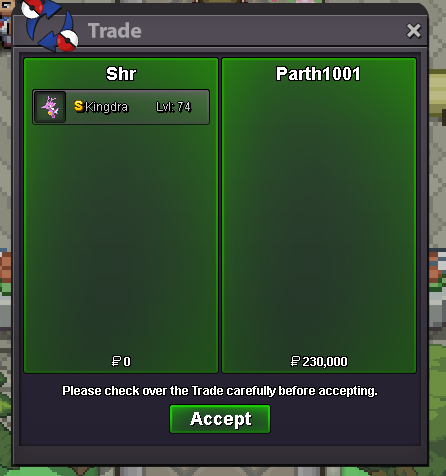Click Parth1001's 230,000 money amount

(x=325, y=361)
